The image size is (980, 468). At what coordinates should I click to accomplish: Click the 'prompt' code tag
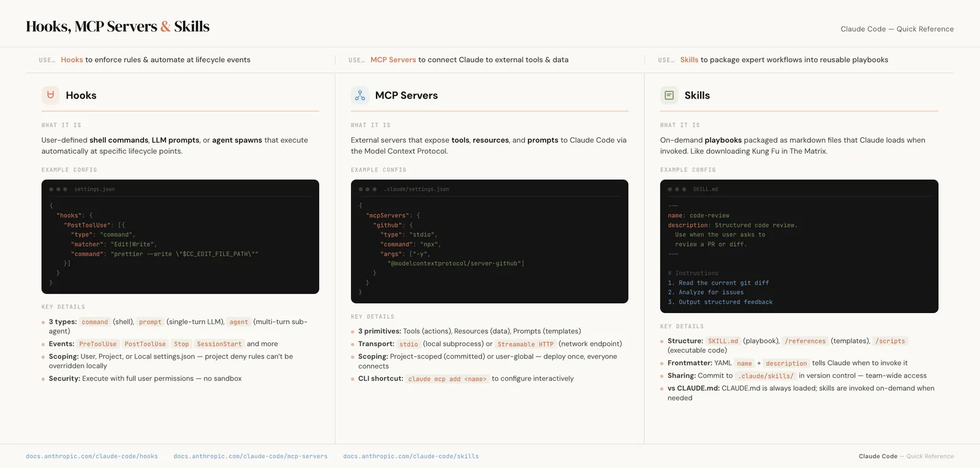[150, 322]
